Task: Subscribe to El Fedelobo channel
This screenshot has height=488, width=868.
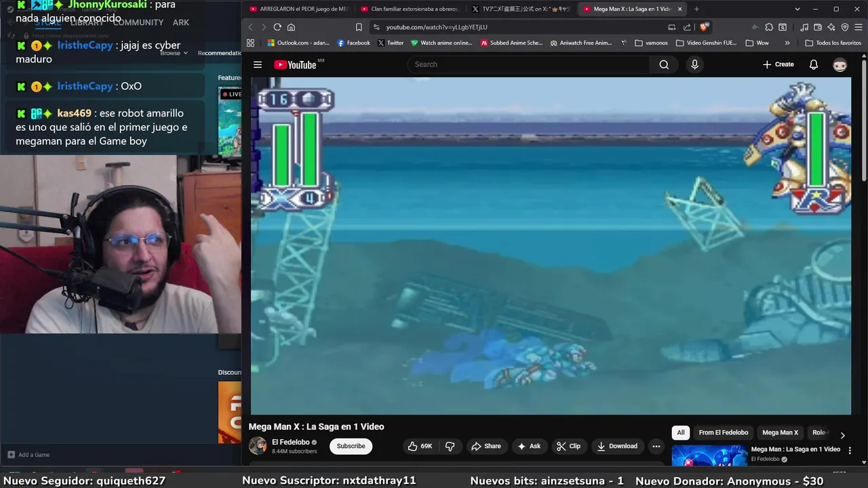Action: click(351, 446)
